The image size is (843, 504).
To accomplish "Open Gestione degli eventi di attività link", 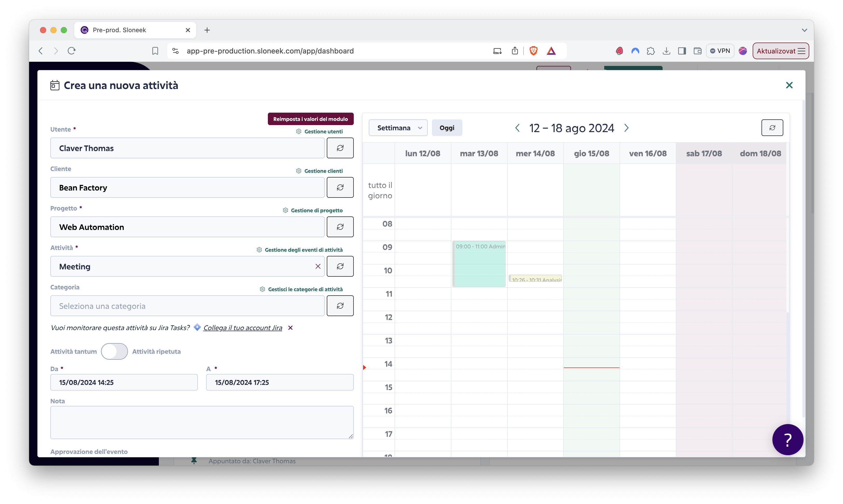I will point(300,250).
